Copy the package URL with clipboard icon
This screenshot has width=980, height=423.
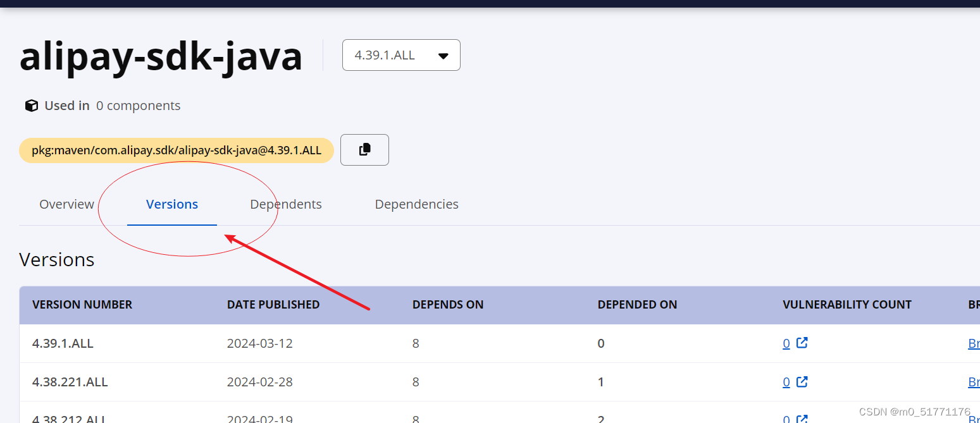click(364, 150)
